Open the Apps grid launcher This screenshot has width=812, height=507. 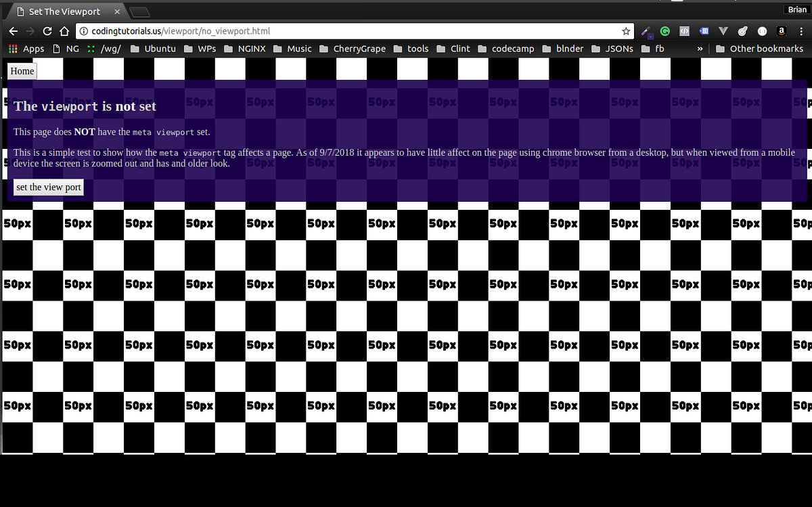tap(12, 48)
